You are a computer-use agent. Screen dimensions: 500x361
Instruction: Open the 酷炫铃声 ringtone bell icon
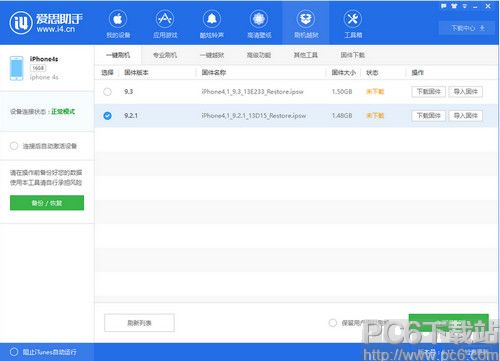tap(212, 19)
